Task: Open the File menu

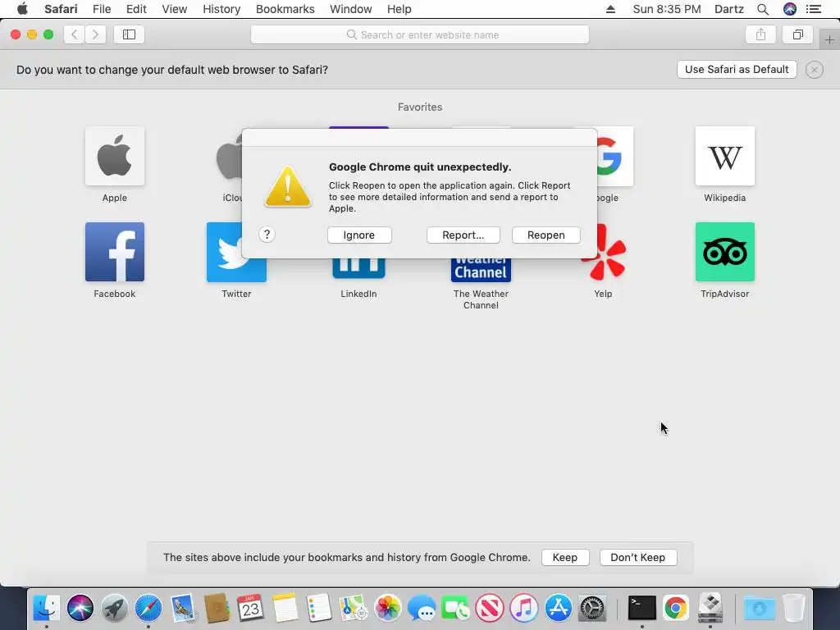Action: [102, 9]
